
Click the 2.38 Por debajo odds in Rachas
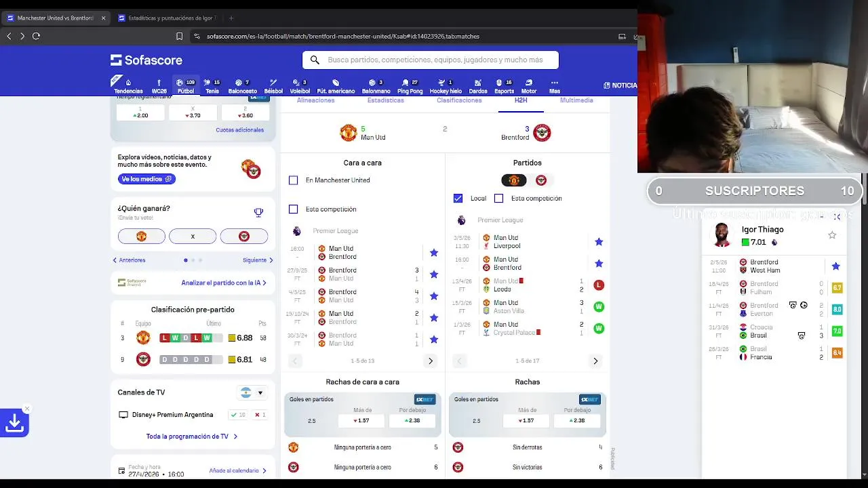point(578,421)
